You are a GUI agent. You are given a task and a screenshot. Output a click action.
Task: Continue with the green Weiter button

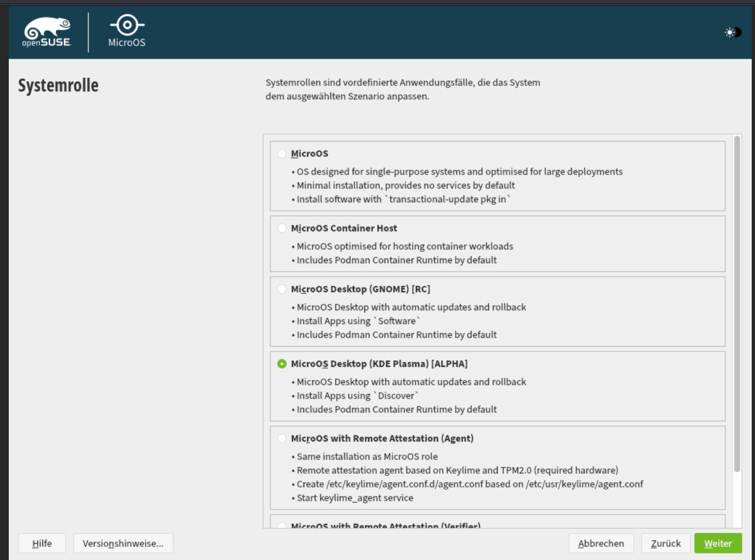click(x=718, y=543)
